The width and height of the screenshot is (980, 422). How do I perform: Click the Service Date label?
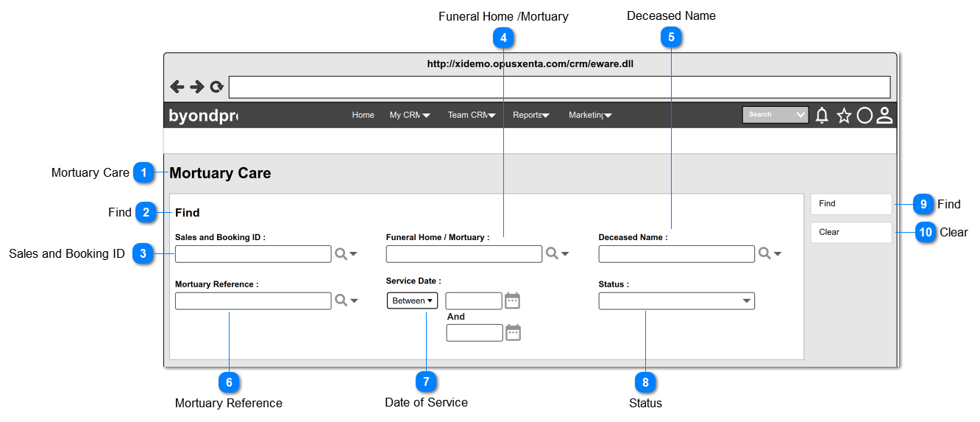point(413,281)
